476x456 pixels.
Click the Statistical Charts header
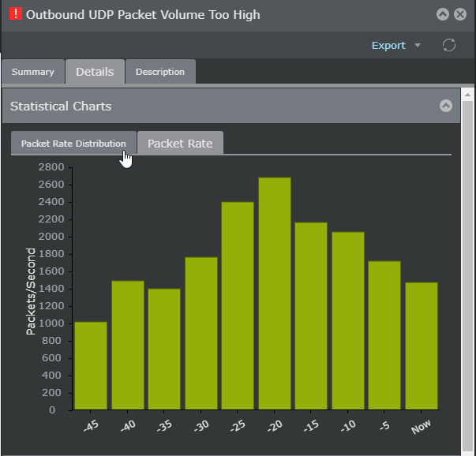pos(231,106)
